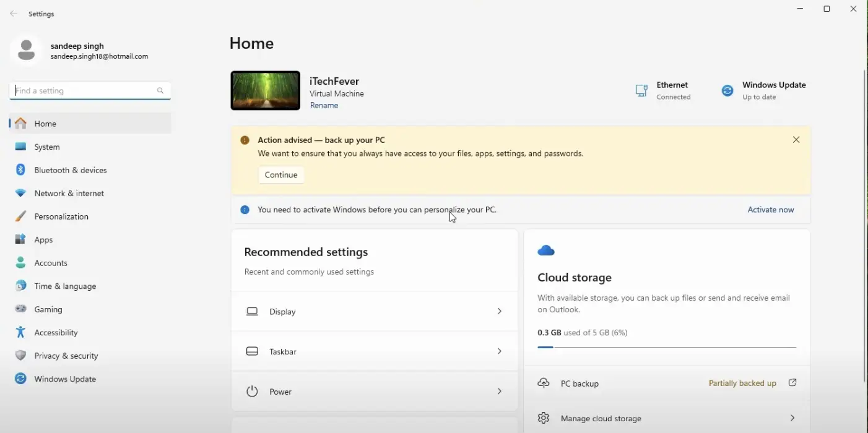
Task: Click Continue to back up PC
Action: pyautogui.click(x=281, y=175)
